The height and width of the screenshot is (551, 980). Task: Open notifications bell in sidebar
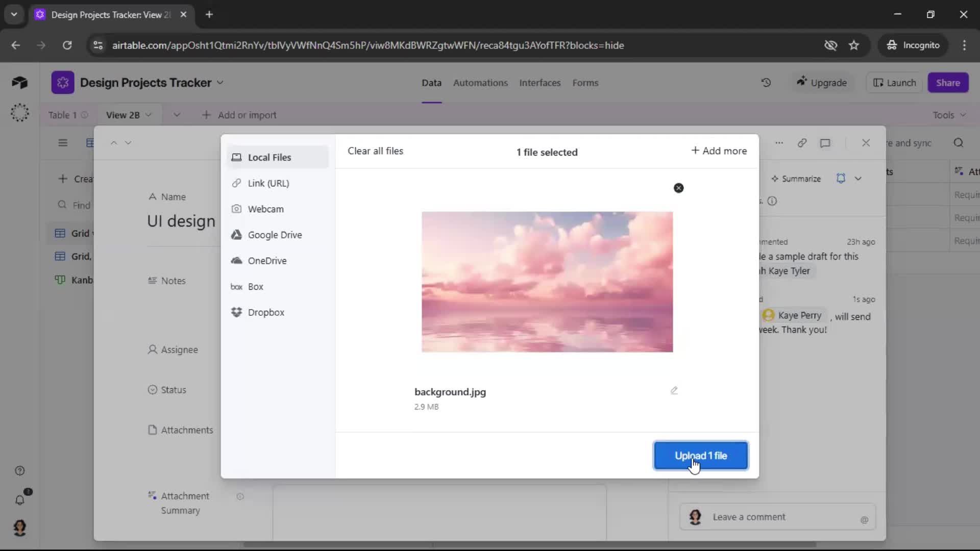click(19, 500)
